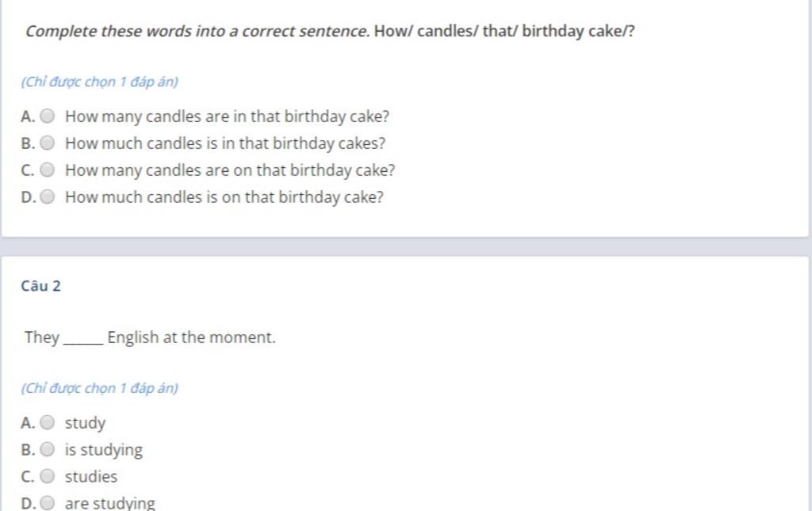Select radio button next to 'studies'
Image resolution: width=812 pixels, height=511 pixels.
coord(47,476)
